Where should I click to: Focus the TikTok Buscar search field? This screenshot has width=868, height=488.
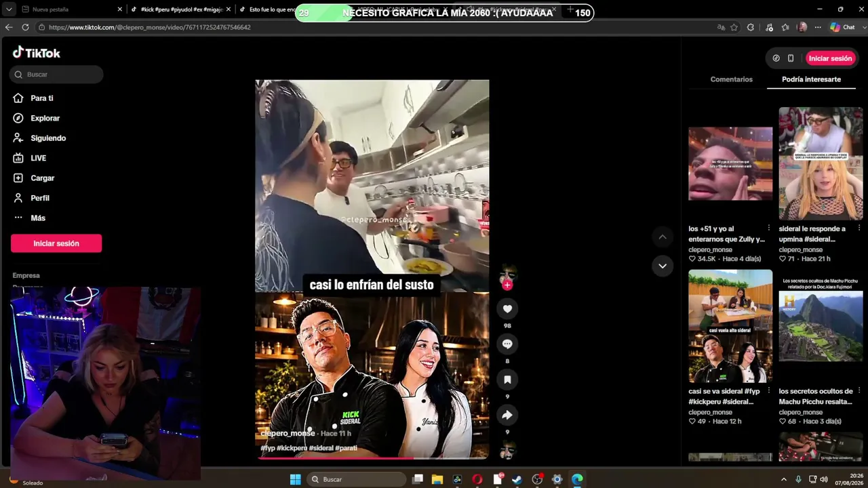[56, 75]
